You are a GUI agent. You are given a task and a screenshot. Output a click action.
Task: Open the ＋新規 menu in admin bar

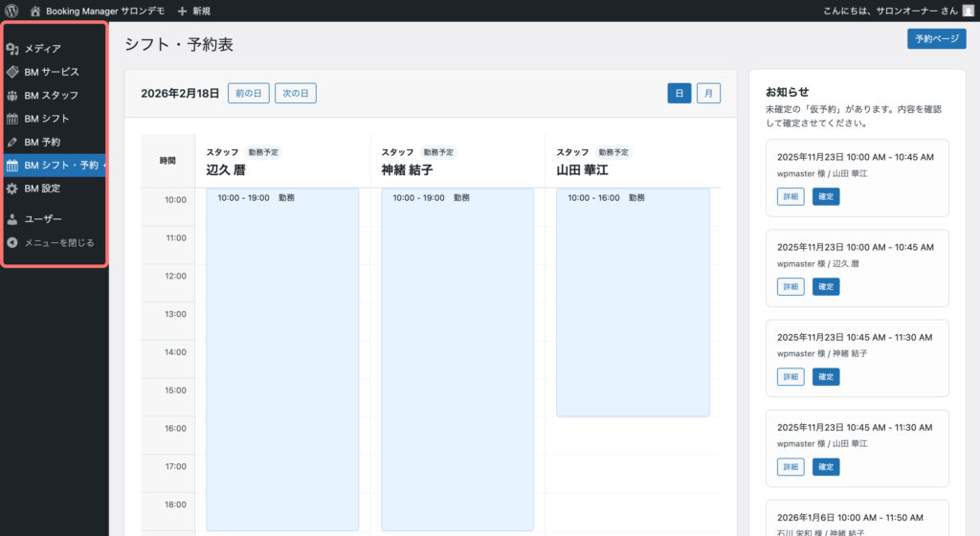tap(194, 11)
